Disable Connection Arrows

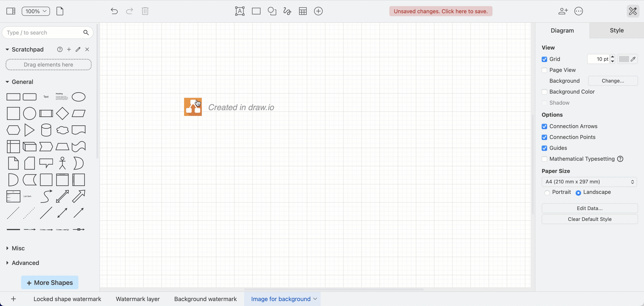(544, 126)
